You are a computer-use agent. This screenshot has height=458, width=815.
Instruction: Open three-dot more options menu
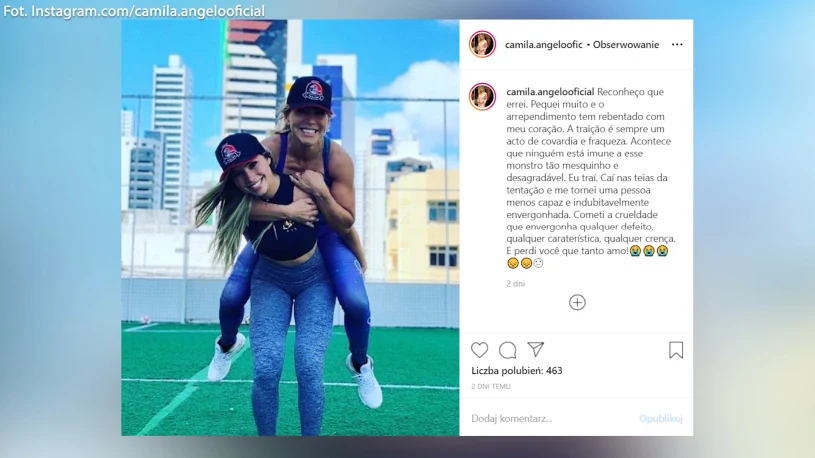(x=677, y=45)
